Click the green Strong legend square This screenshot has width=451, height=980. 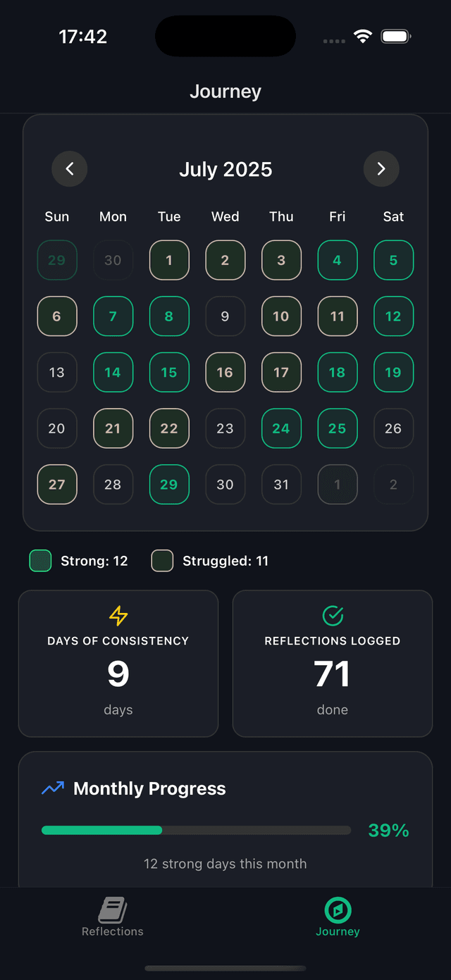(x=40, y=561)
